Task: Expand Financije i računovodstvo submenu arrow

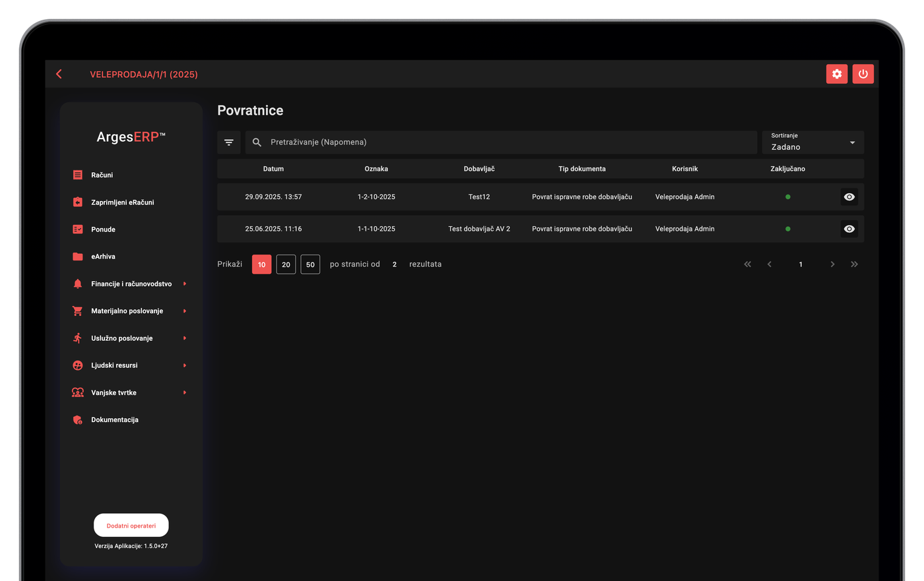Action: (185, 284)
